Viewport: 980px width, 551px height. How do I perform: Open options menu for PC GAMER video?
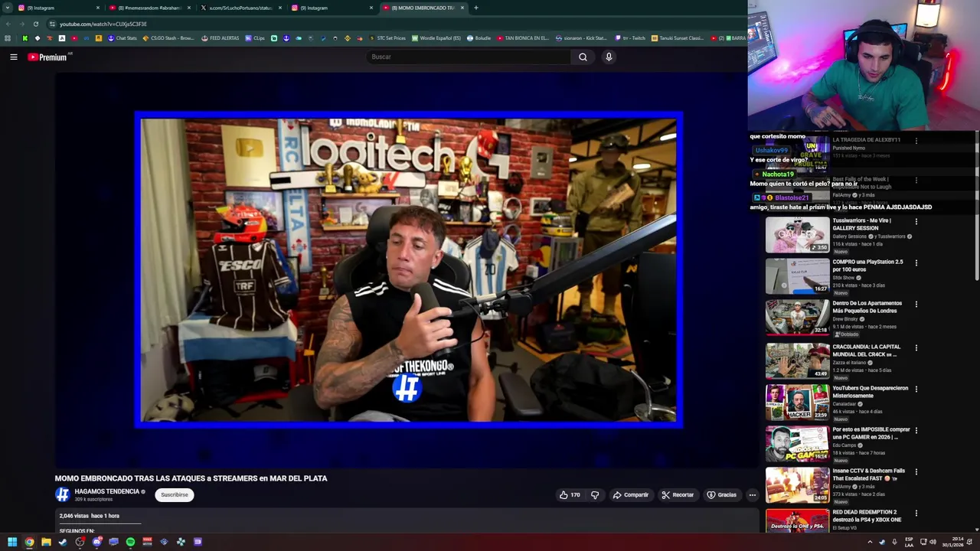(916, 431)
